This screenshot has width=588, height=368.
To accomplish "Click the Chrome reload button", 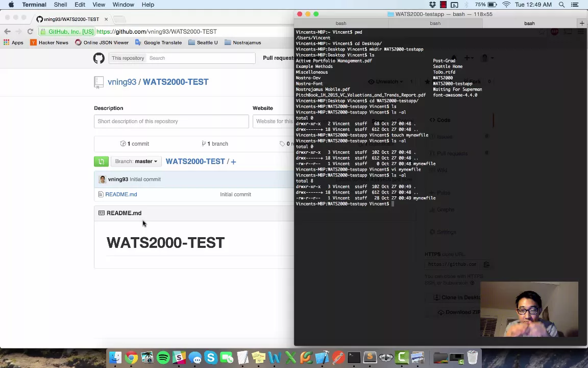I will tap(30, 32).
